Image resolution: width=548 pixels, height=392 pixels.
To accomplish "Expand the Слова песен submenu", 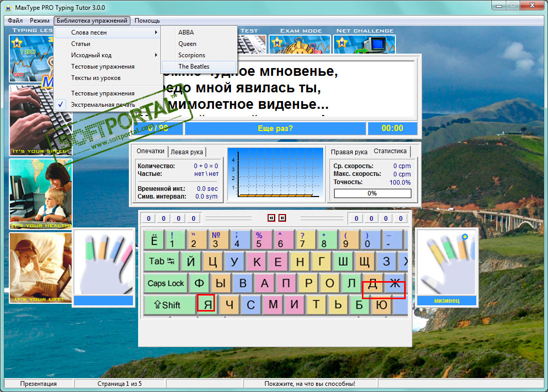I will (x=108, y=32).
